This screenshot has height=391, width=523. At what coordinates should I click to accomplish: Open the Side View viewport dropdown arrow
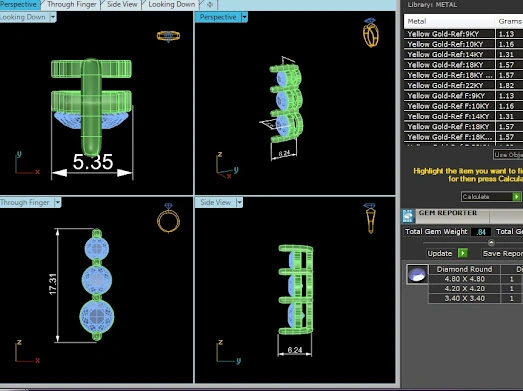[239, 203]
